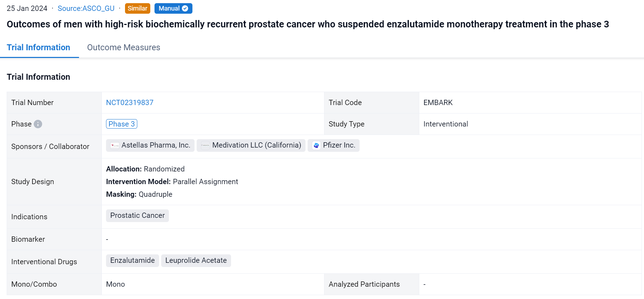
Task: Switch to the Outcome Measures tab
Action: coord(123,47)
